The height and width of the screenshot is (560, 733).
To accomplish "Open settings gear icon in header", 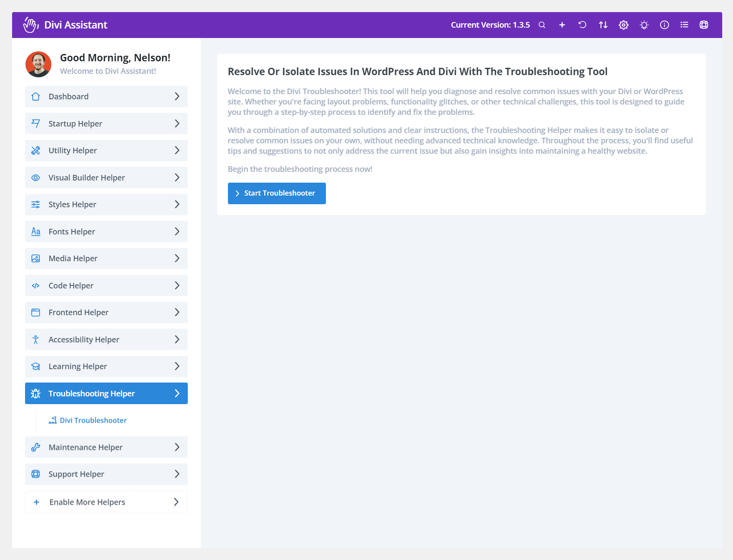I will pos(623,25).
